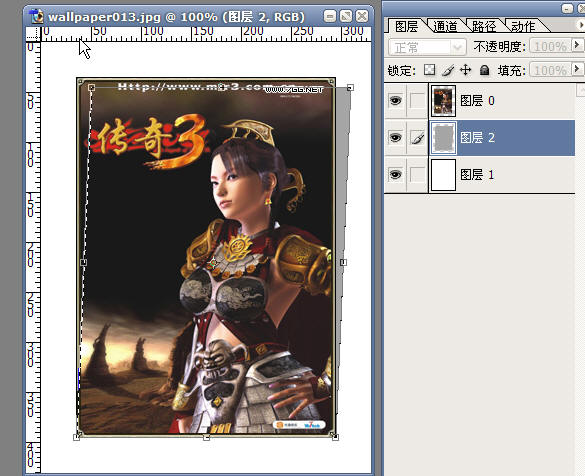Close the wallpaper013.jpg document window
Viewport: 585px width, 476px height.
point(362,16)
